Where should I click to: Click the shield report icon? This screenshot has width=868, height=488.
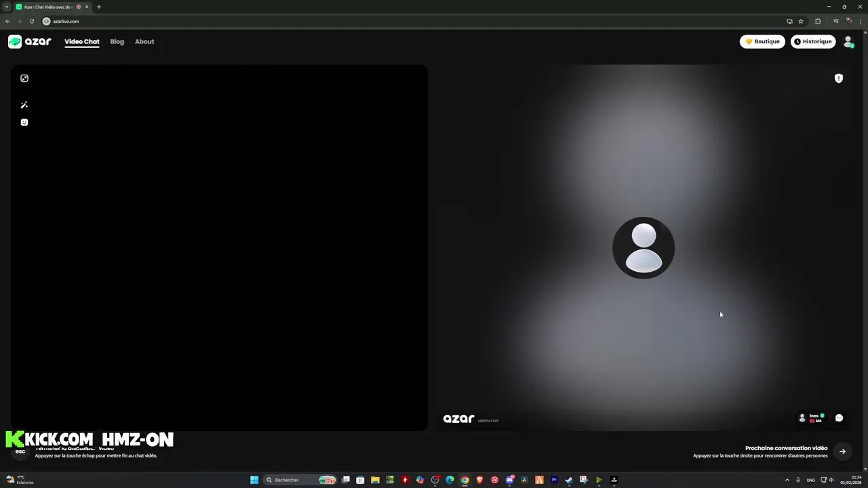coord(839,79)
